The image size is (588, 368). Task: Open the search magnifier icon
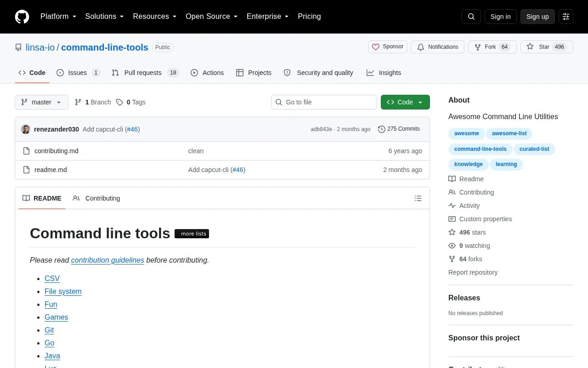pyautogui.click(x=471, y=17)
